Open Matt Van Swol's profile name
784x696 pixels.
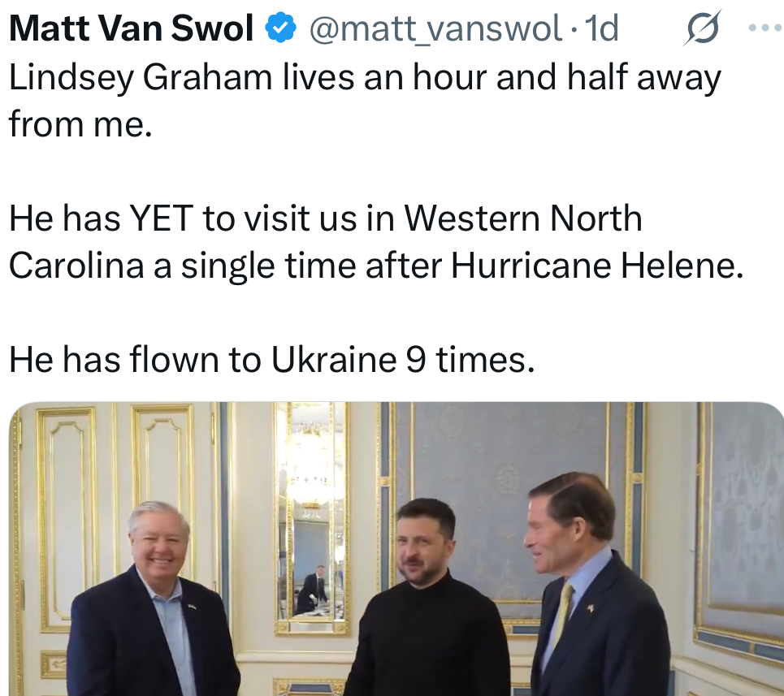tap(132, 30)
